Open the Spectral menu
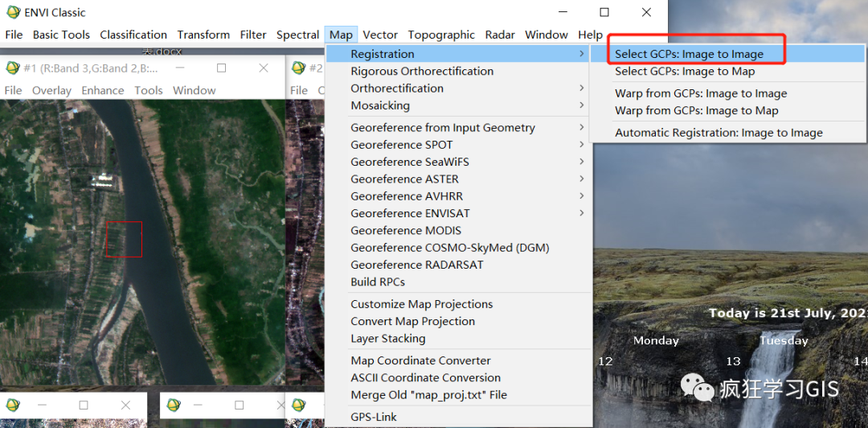The image size is (868, 428). [x=297, y=35]
